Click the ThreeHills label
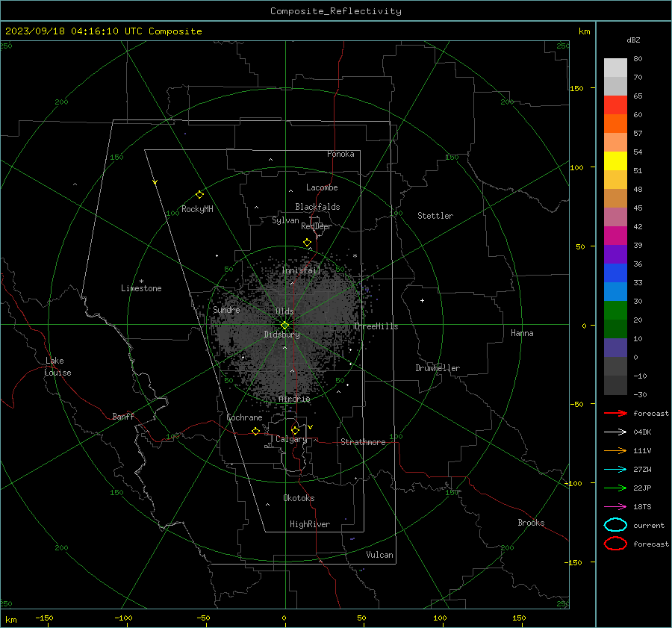 coord(376,326)
